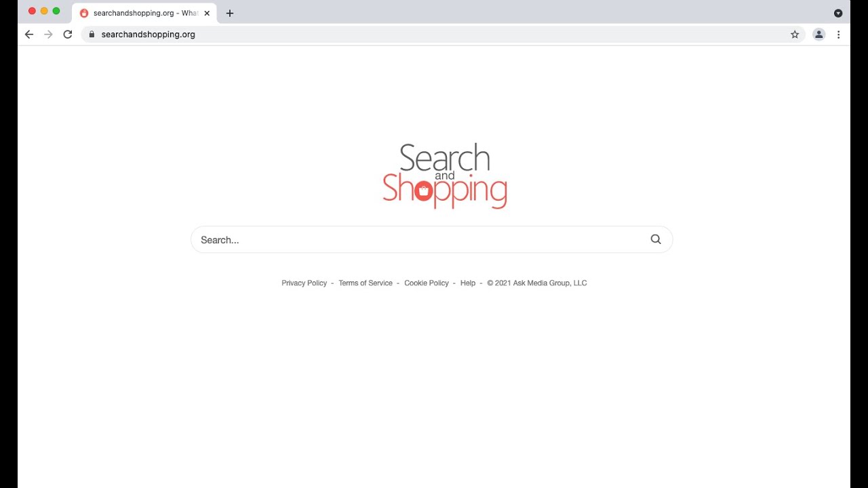Reload the current page

[68, 35]
